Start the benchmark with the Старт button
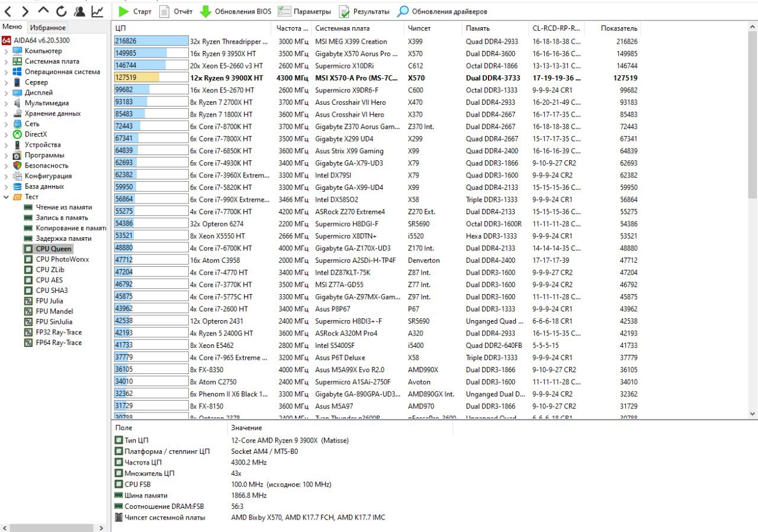 click(x=134, y=11)
